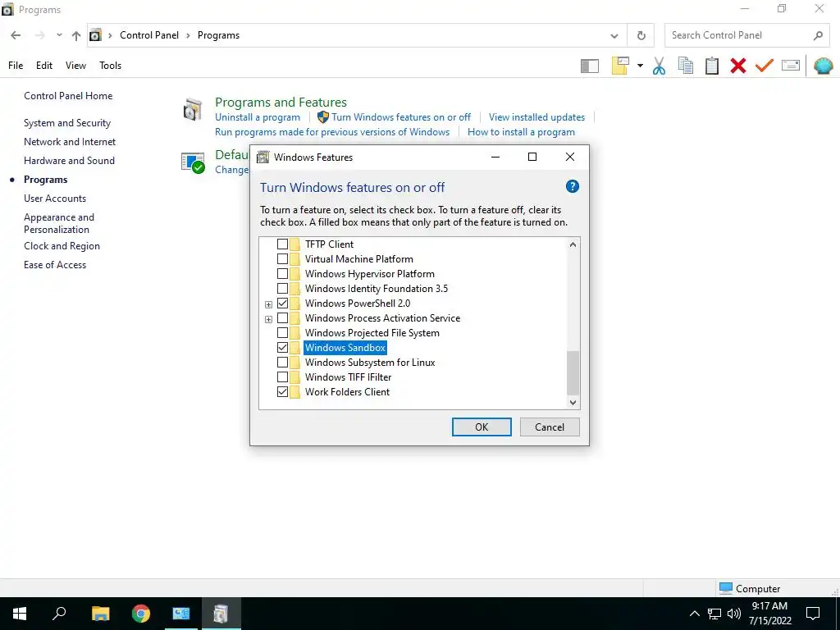Click the Refresh button in address bar
This screenshot has width=840, height=630.
pos(641,35)
